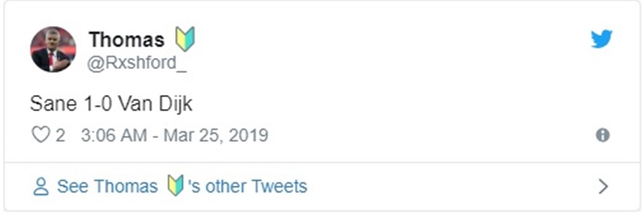
Task: Open the @Rxshford_ handle link
Action: tap(137, 64)
